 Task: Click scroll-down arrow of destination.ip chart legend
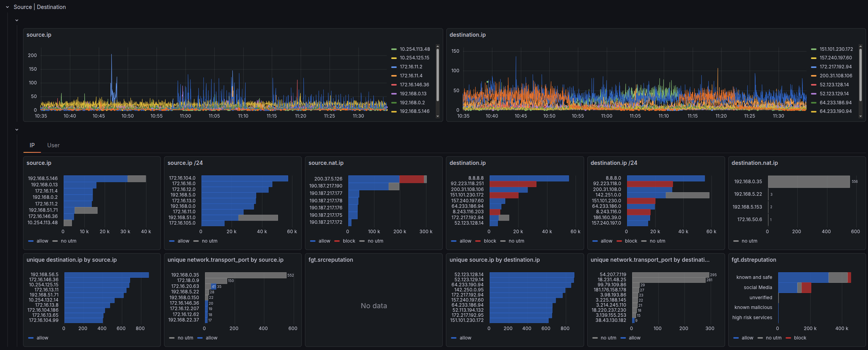tap(860, 116)
